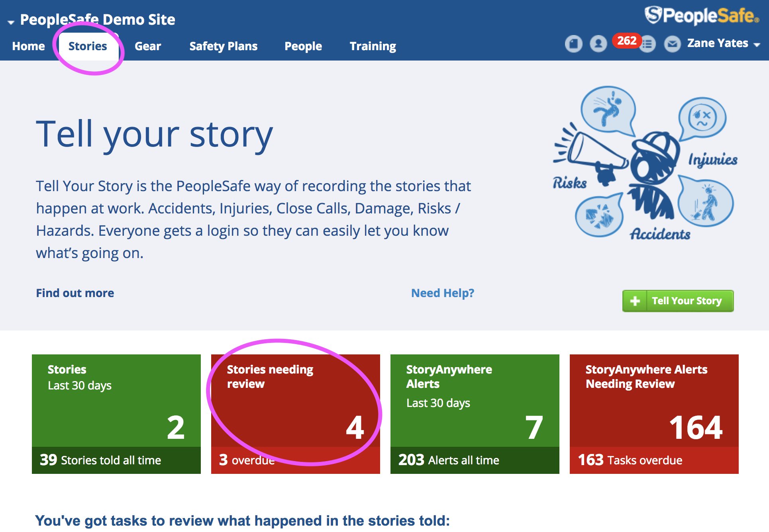769x532 pixels.
Task: Click the plus icon on Tell Your Story
Action: [635, 301]
